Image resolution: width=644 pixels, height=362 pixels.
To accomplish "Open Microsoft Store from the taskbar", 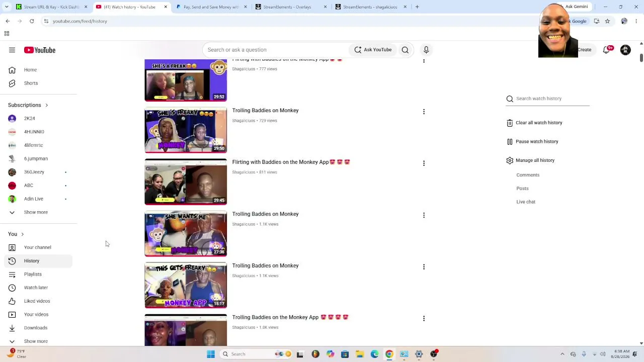I will [345, 354].
